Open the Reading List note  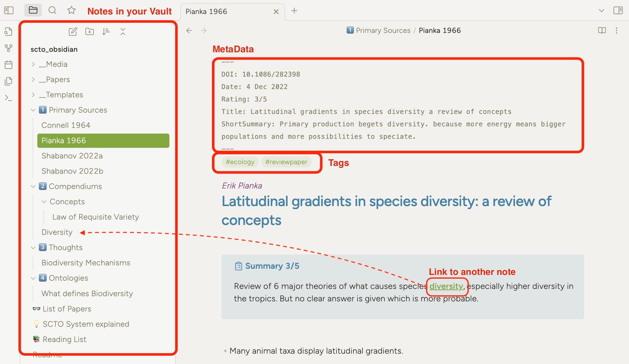pos(64,339)
